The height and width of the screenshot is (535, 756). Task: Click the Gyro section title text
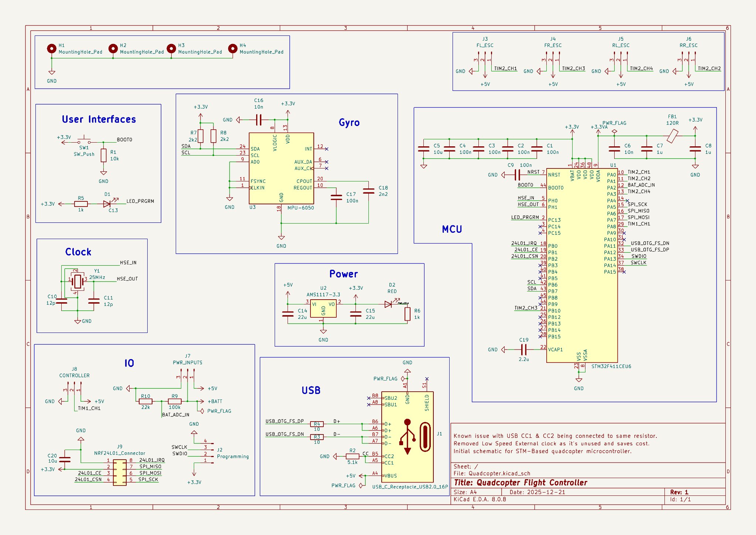click(349, 123)
